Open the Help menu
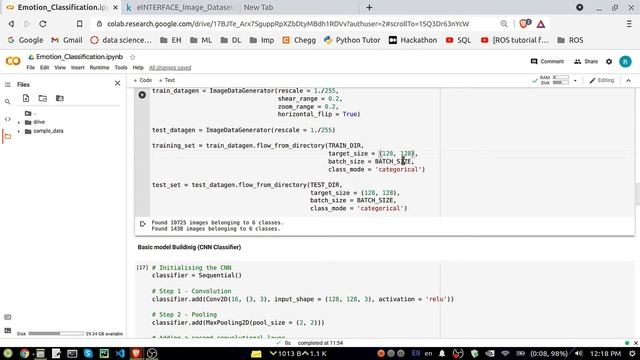The height and width of the screenshot is (360, 640). 138,68
